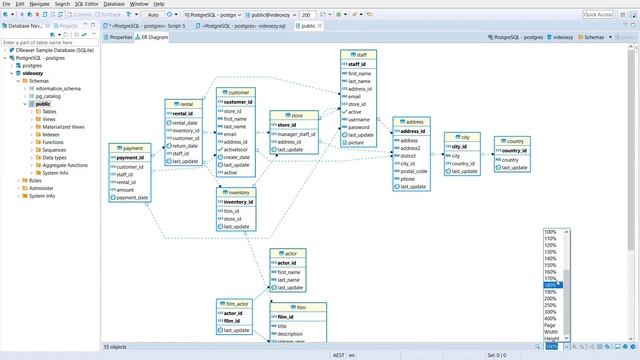Open the active connection PostgreSQL dropdown
The width and height of the screenshot is (640, 360).
213,15
